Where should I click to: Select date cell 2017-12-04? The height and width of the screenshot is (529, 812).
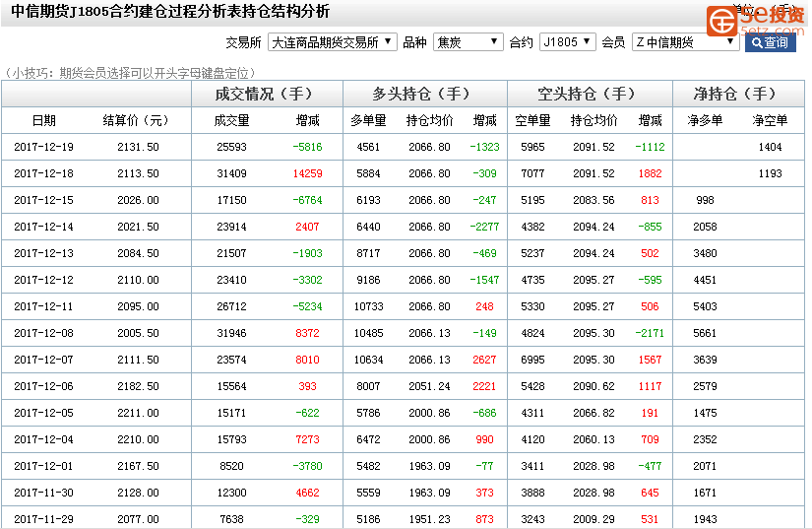[43, 439]
